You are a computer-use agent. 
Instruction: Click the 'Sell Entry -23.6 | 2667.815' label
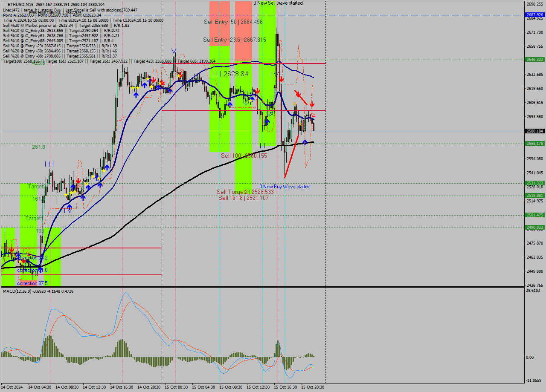pos(235,40)
